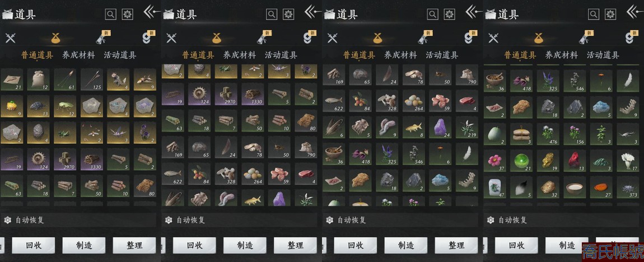Select the beetle item with count 13
644x262 pixels.
pos(38,107)
